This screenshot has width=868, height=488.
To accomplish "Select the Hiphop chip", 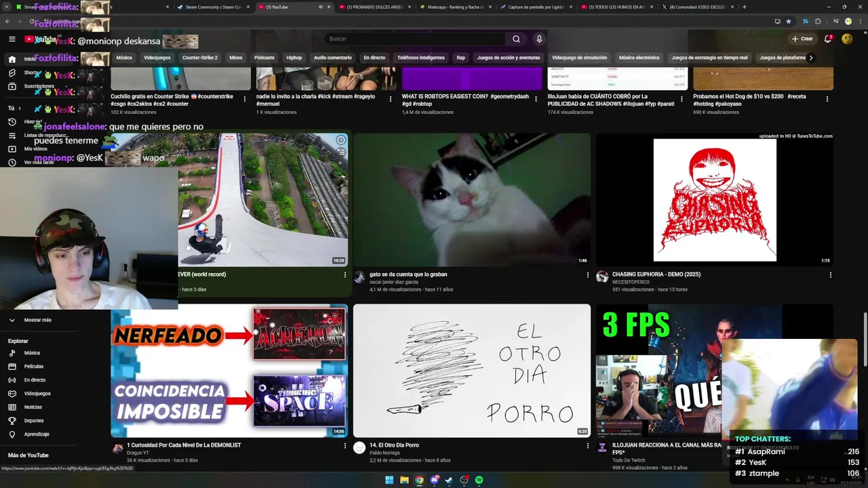I will (x=294, y=58).
